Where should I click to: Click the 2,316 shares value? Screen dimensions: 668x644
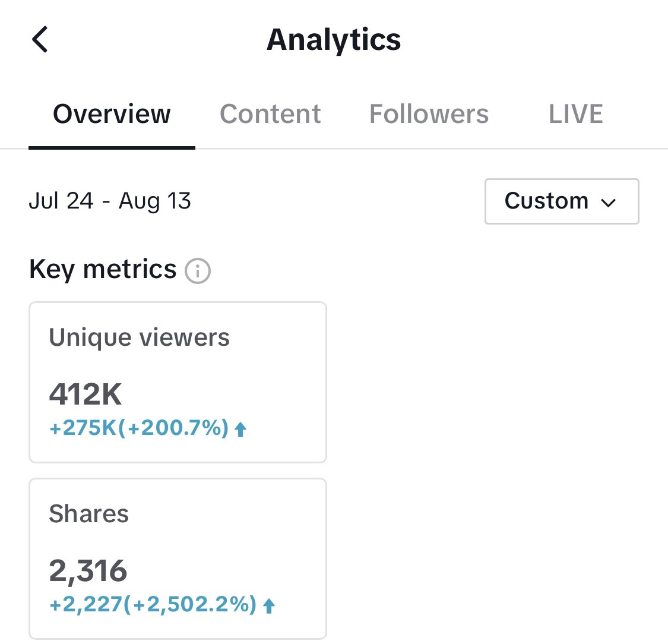pyautogui.click(x=88, y=571)
